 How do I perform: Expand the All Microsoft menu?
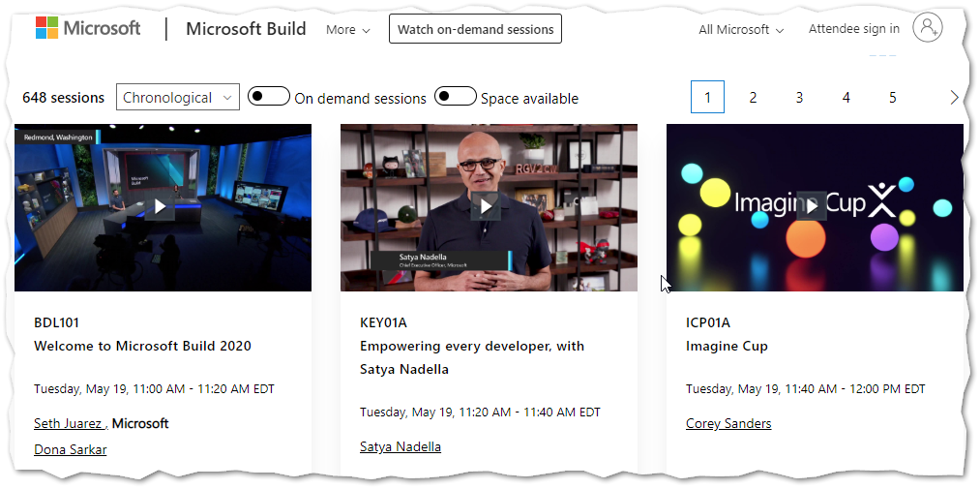point(741,29)
